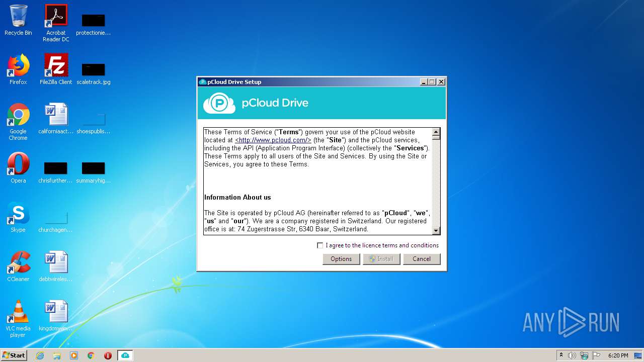Follow the http://www.pcloud.com/ link

273,140
